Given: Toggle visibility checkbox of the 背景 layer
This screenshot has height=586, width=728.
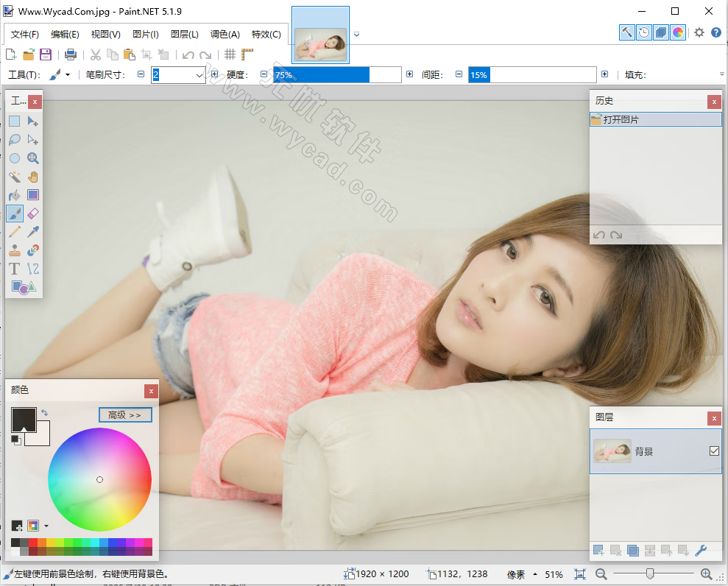Looking at the screenshot, I should [714, 451].
